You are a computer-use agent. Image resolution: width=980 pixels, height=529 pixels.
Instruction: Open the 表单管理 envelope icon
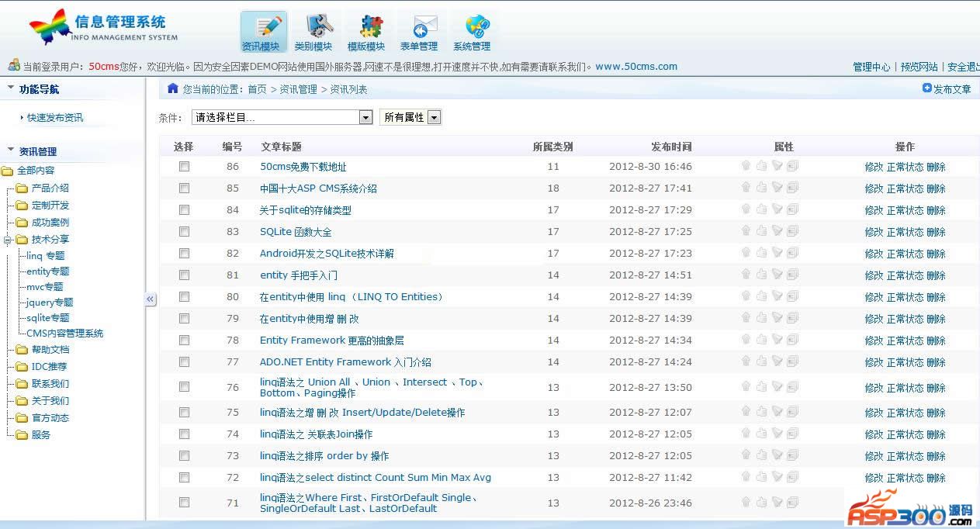(x=419, y=32)
